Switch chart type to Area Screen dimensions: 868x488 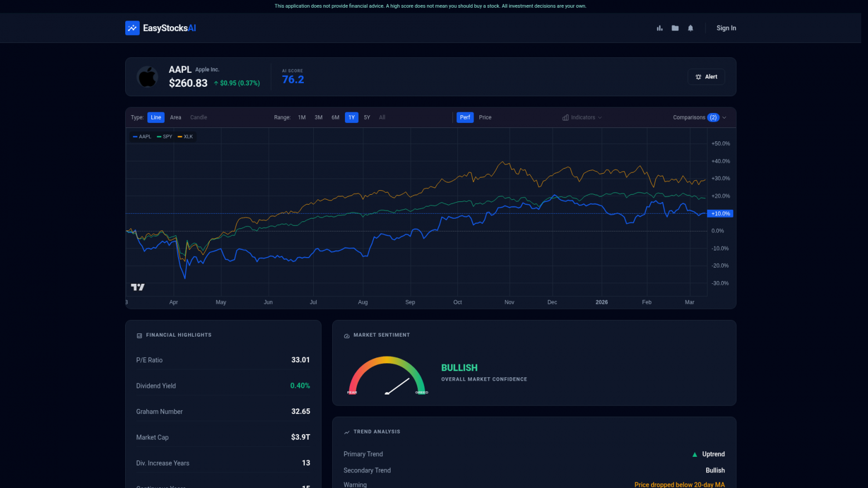coord(175,117)
